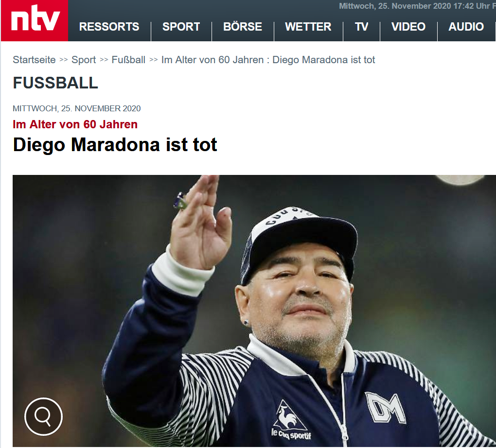Screen dimensions: 496x448
Task: Click the kicker Im Alter von 60 Jahren
Action: pos(75,124)
